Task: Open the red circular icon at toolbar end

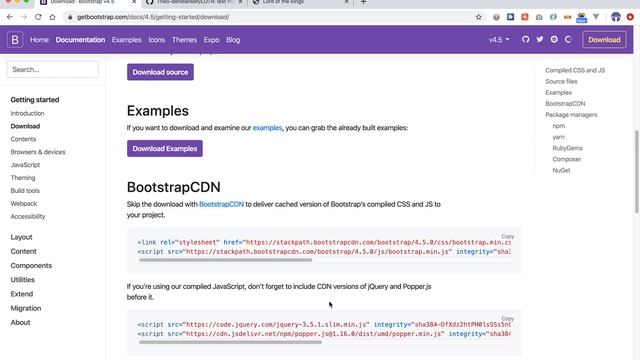Action: [x=630, y=17]
